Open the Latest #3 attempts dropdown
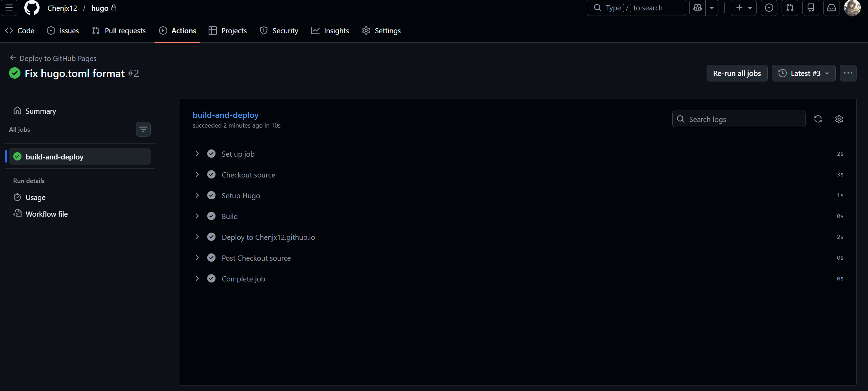This screenshot has width=868, height=391. coord(803,73)
